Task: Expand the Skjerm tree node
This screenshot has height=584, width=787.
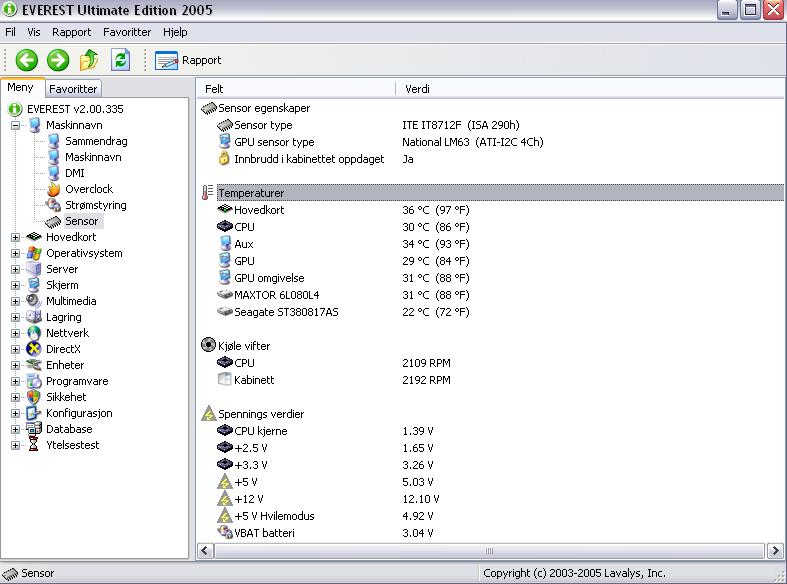Action: pyautogui.click(x=16, y=285)
